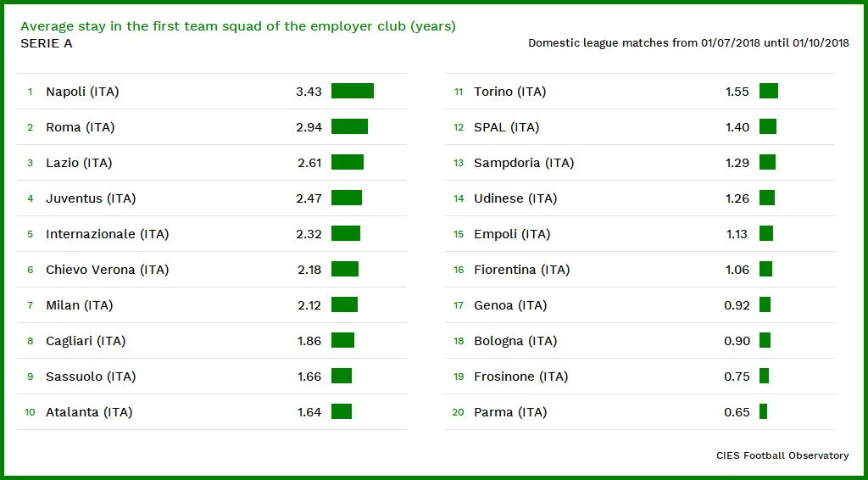Click the Napoli (ITA) team name
Image resolution: width=868 pixels, height=480 pixels.
(x=82, y=92)
